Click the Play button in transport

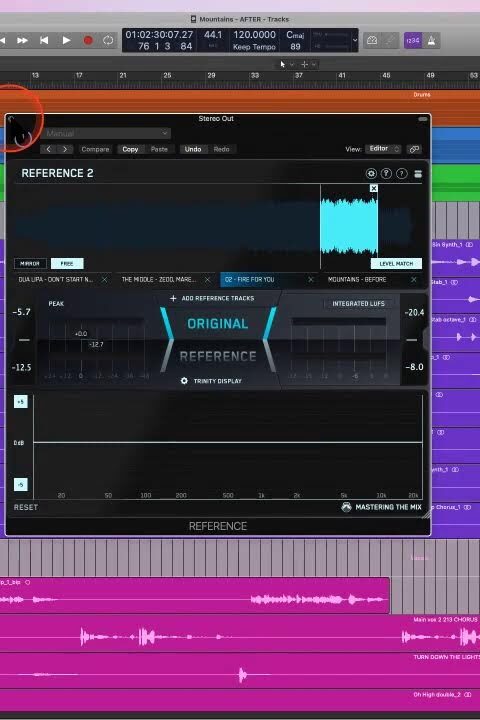click(66, 40)
